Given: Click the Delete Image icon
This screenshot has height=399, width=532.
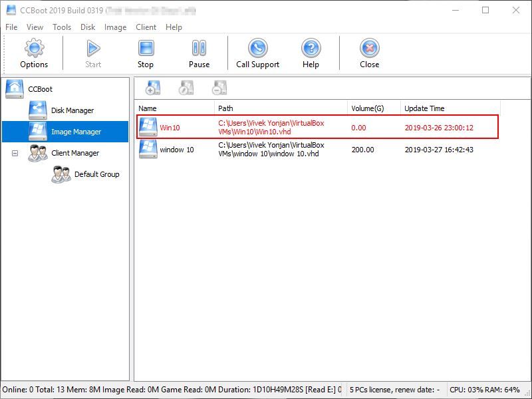Looking at the screenshot, I should [x=219, y=88].
